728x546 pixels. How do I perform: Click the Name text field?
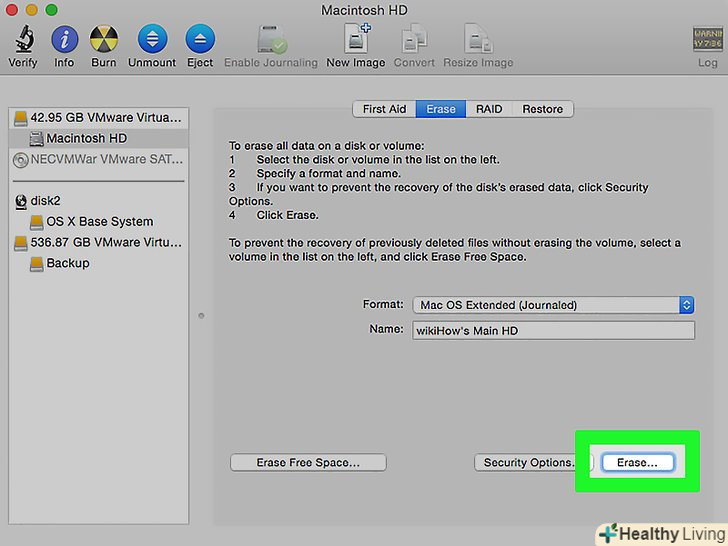(553, 331)
